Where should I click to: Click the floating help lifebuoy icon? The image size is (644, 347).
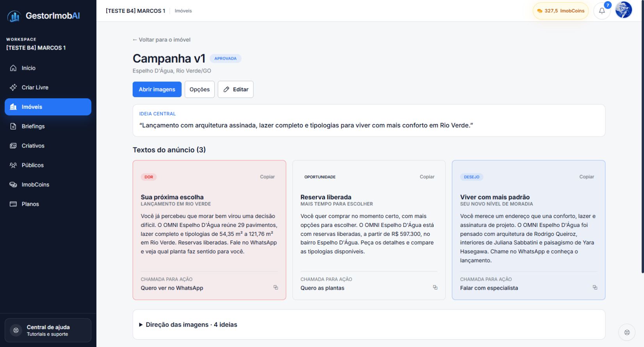tap(627, 333)
